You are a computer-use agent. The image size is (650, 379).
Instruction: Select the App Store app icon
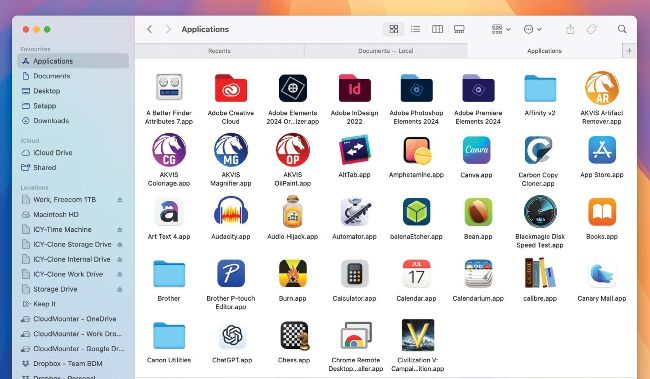point(602,150)
